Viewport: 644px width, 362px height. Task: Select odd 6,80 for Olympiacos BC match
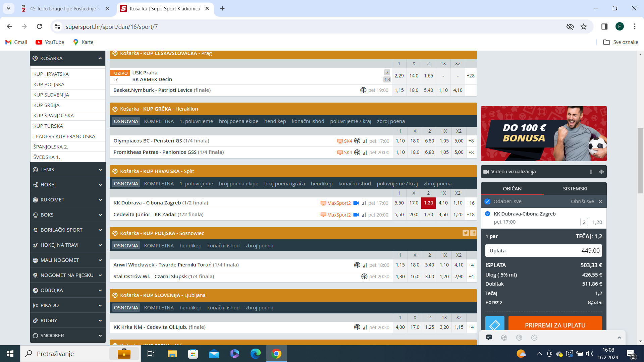point(430,141)
